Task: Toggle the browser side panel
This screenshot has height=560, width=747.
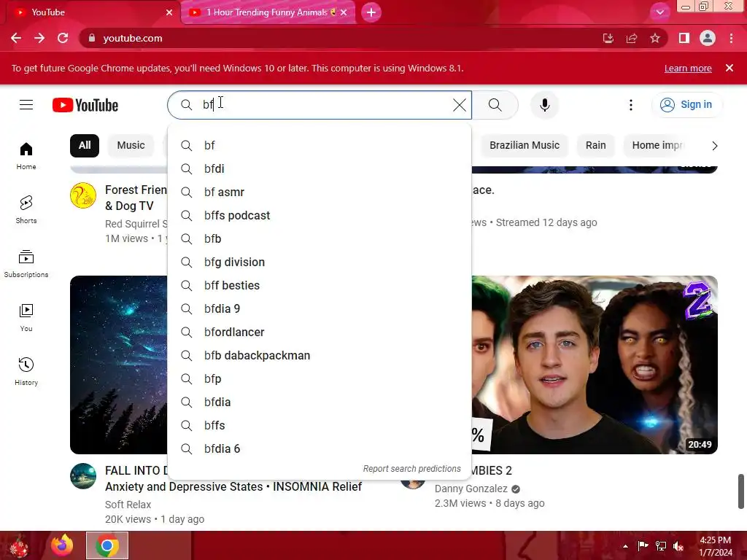Action: [684, 38]
